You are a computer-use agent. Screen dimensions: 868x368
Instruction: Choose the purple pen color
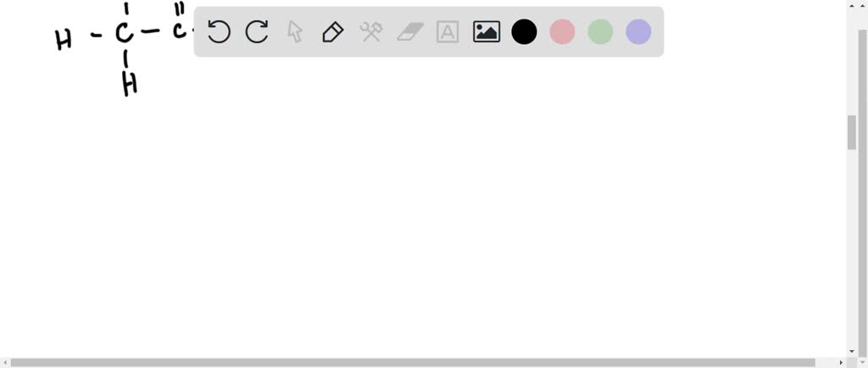coord(638,31)
